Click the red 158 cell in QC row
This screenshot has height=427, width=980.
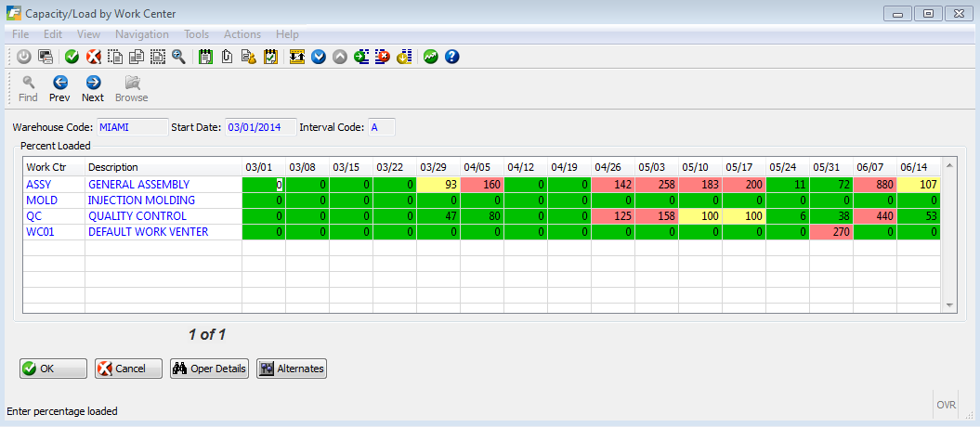657,216
